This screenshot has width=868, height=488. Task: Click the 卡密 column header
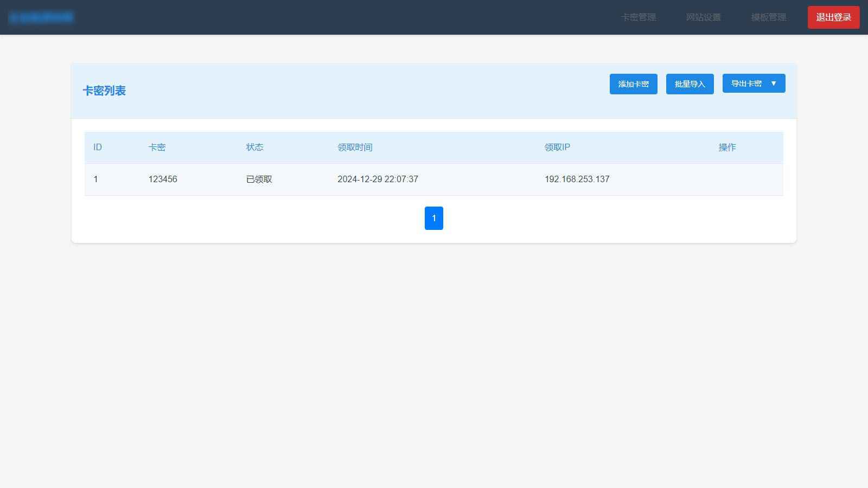[157, 147]
